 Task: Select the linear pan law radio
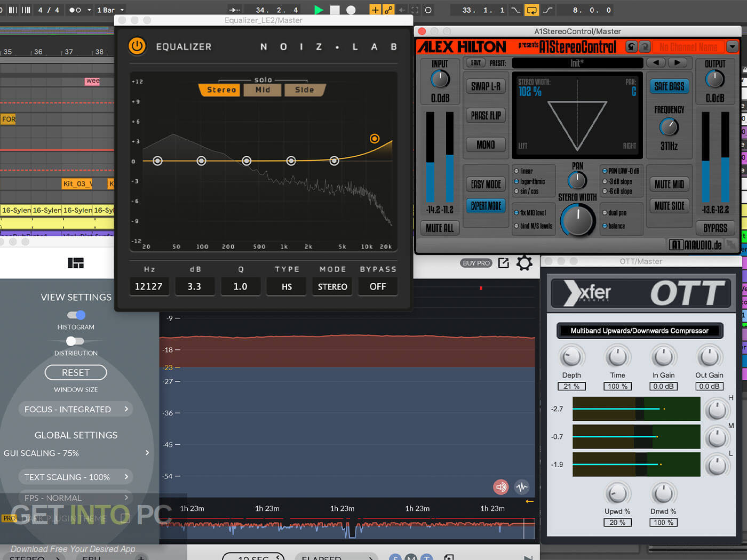pos(516,171)
